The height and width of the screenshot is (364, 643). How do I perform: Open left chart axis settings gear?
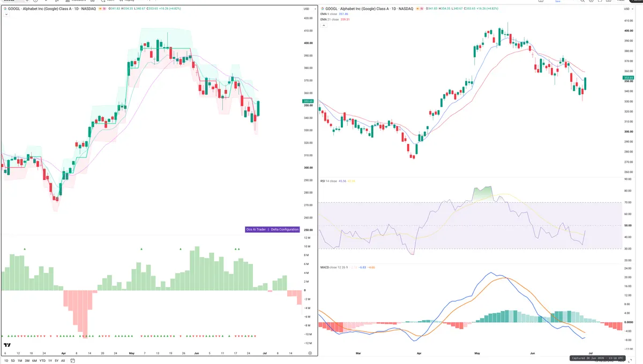310,353
